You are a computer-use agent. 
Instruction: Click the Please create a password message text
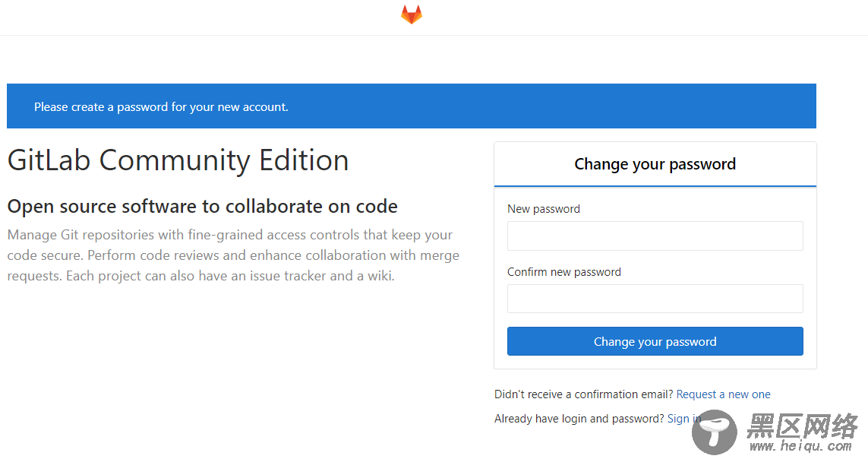(161, 107)
